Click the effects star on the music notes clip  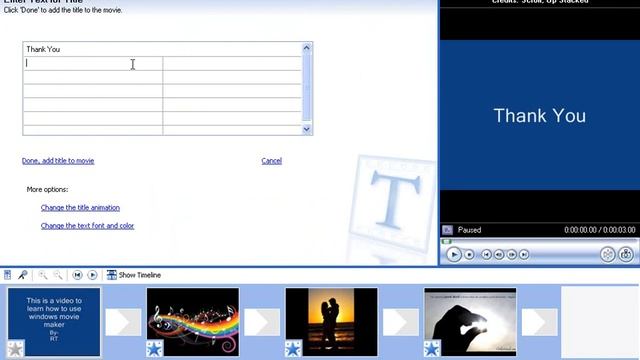pos(154,349)
